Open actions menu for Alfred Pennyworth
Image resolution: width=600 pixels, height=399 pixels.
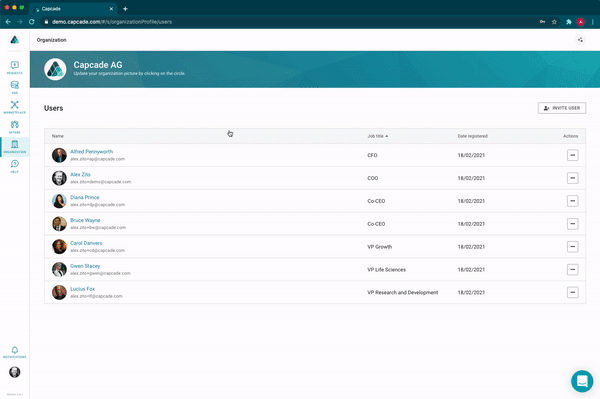tap(572, 155)
